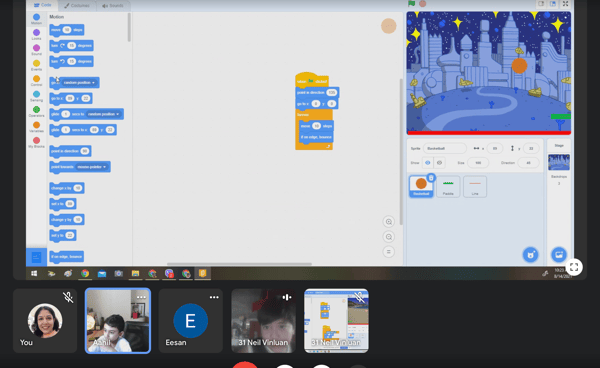Select the Control blocks category
This screenshot has height=368, width=600.
tap(36, 80)
